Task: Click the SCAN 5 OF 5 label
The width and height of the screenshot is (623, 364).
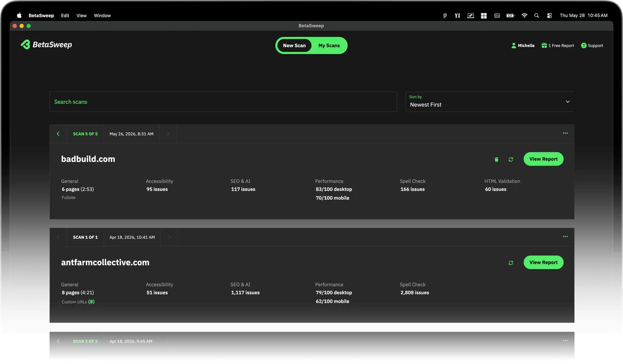Action: 85,134
